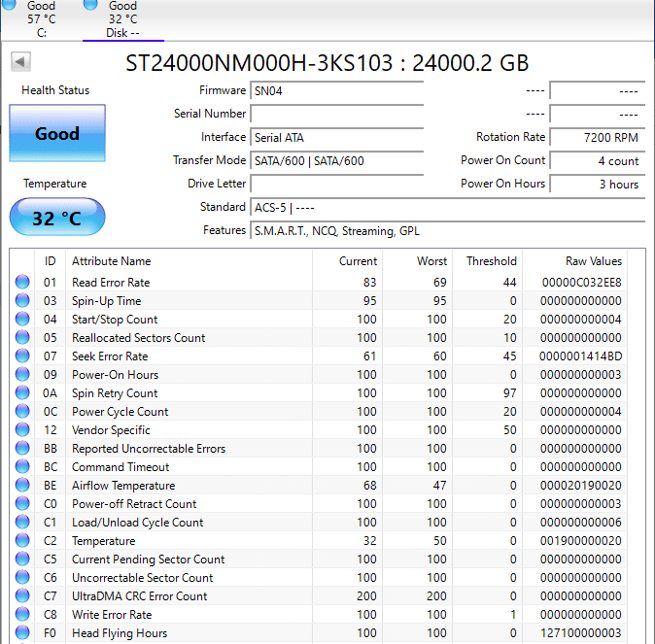Click raw value 0000001414BD of Seek Error Rate

click(580, 356)
